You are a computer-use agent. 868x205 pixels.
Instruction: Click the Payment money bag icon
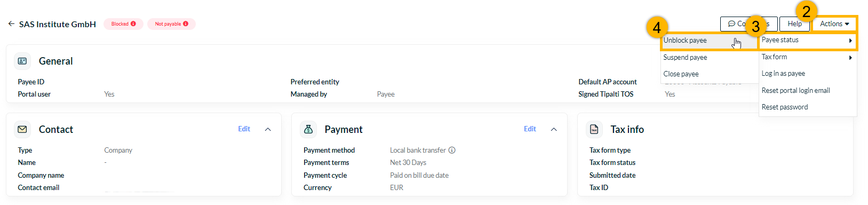click(308, 130)
